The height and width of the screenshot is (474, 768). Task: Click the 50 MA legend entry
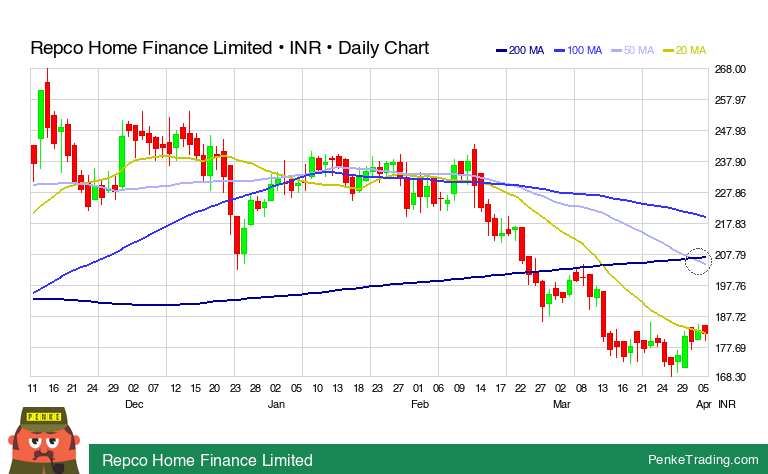[x=632, y=50]
